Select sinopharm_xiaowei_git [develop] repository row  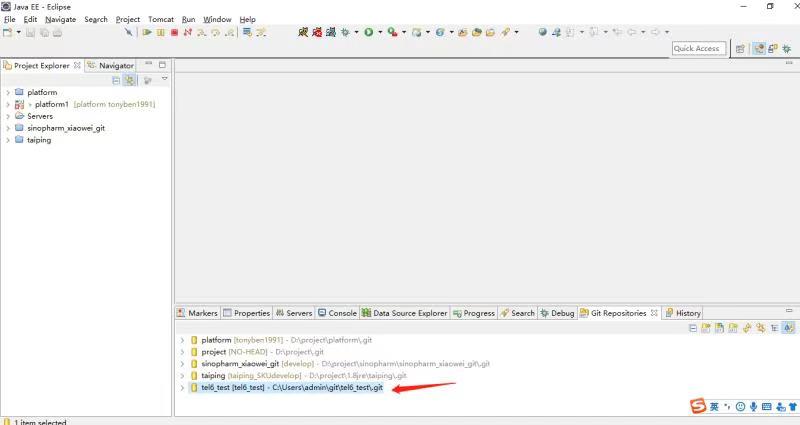340,364
